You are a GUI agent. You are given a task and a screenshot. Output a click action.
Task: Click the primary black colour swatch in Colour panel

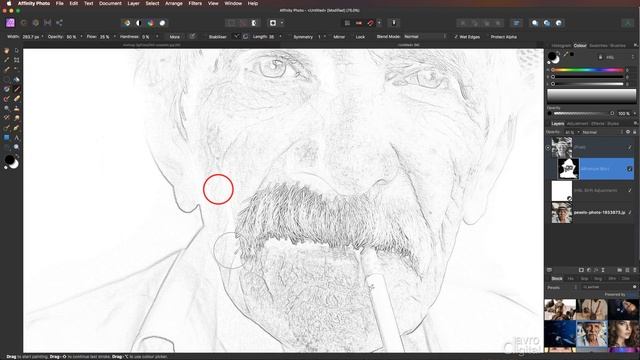(552, 56)
